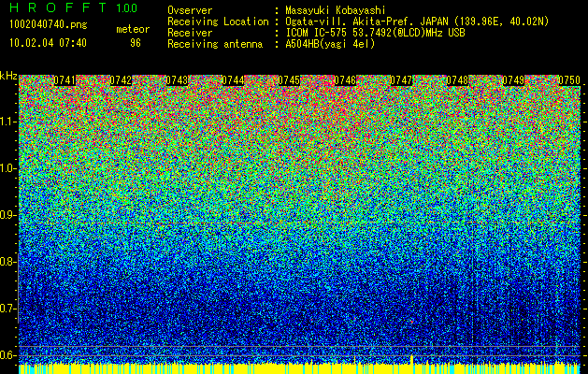
Task: Click the Receiving antenna label
Action: coord(215,44)
